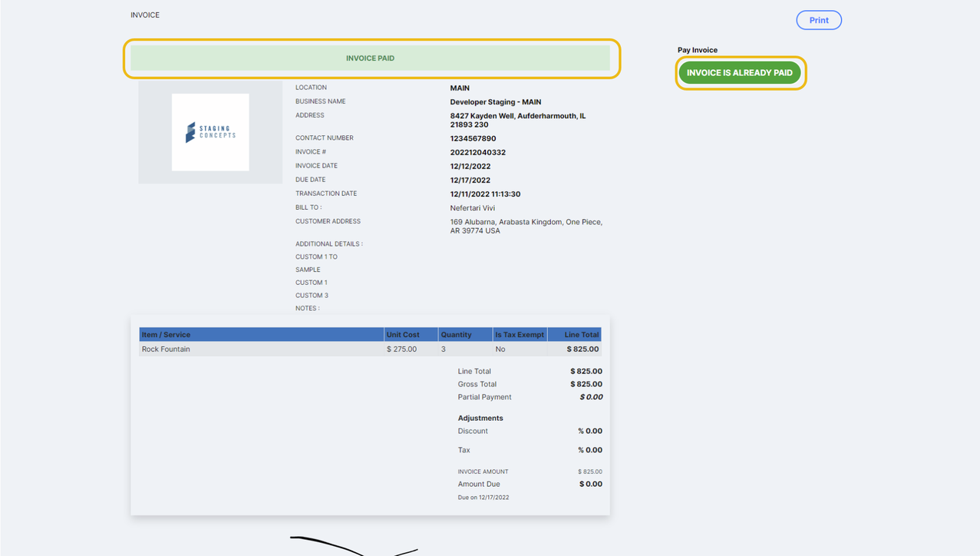The width and height of the screenshot is (980, 556).
Task: Click the Invoice Paid status banner
Action: click(370, 58)
